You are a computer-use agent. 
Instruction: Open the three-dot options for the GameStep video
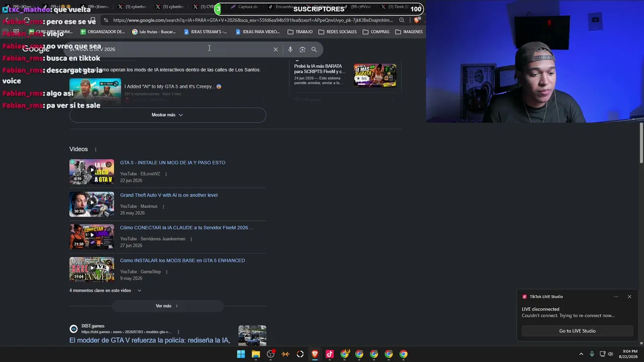(167, 272)
